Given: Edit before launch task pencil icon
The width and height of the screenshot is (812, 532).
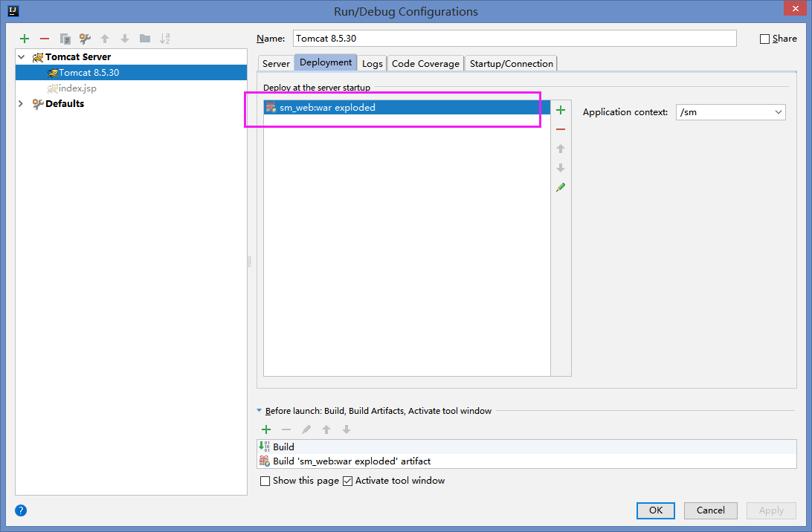Looking at the screenshot, I should coord(306,429).
